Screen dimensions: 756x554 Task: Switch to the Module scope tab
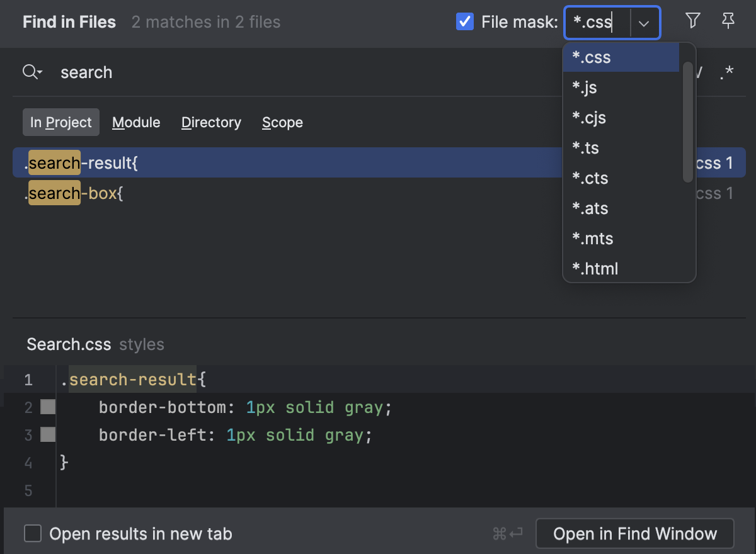136,122
